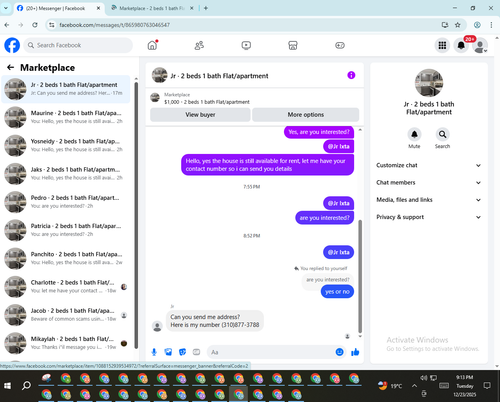Open Patricia conversation in chat list
The image size is (500, 402).
pos(66,230)
